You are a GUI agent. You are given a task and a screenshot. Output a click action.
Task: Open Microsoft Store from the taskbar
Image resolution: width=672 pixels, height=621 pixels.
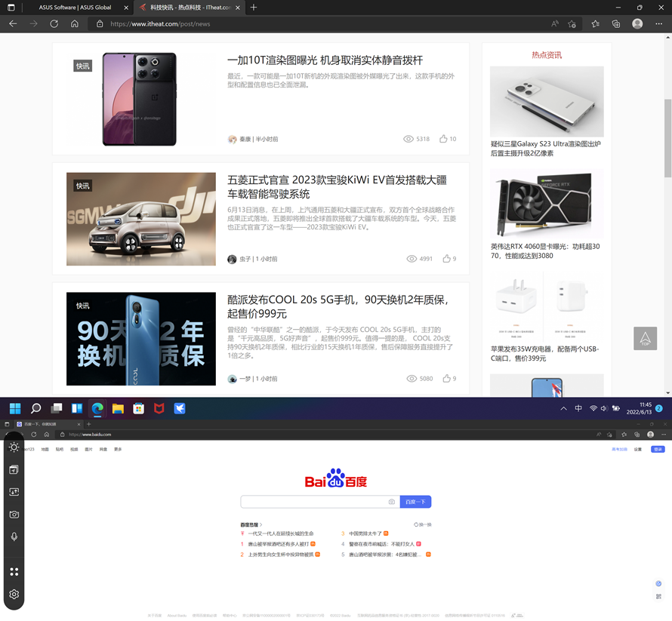(138, 408)
